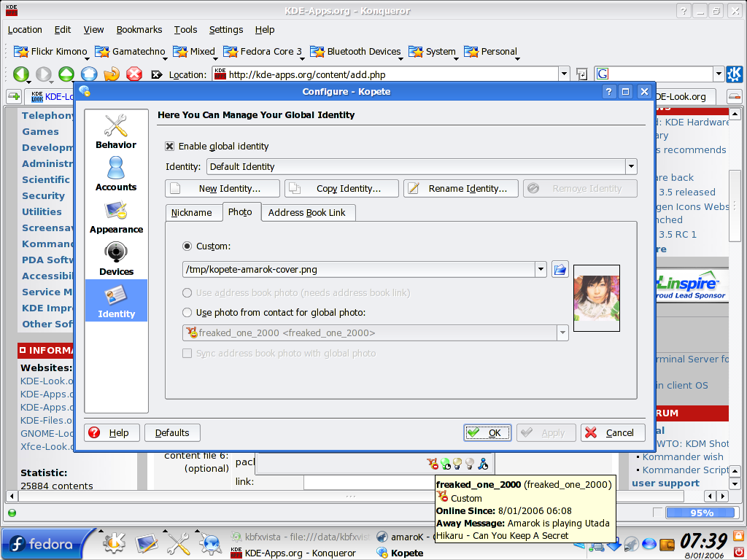Click the Konqueror up arrow

click(66, 74)
